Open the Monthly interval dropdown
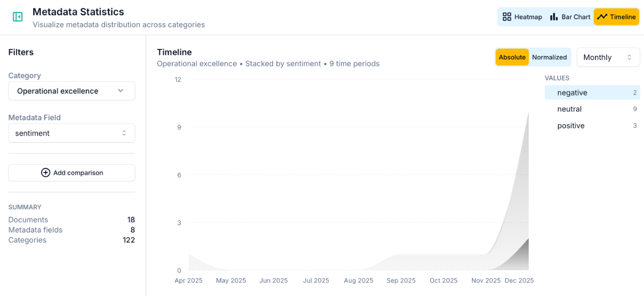The image size is (644, 304). (x=608, y=57)
